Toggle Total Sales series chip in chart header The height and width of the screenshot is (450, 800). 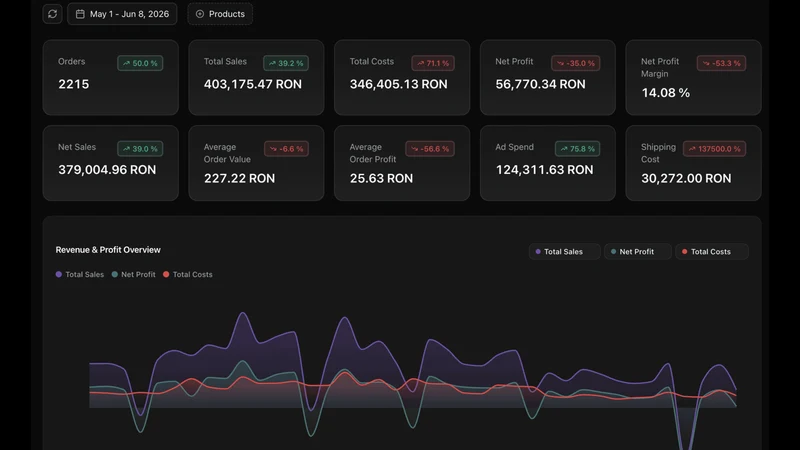click(x=564, y=252)
